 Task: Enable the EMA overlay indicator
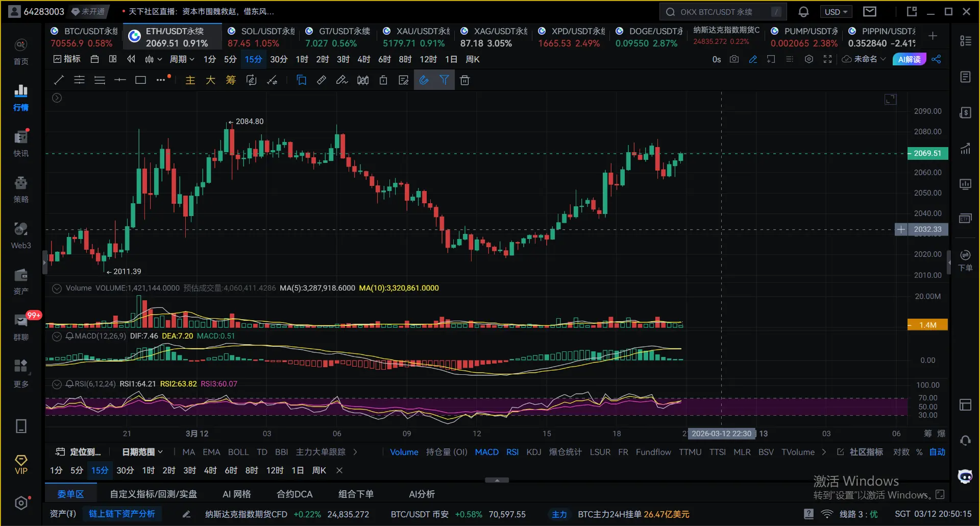(211, 452)
